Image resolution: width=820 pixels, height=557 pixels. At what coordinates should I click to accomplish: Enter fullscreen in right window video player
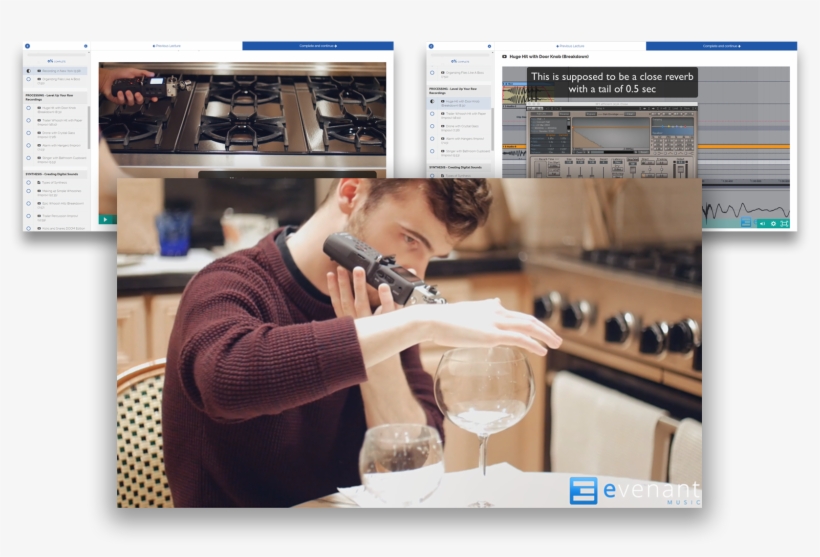pos(784,223)
